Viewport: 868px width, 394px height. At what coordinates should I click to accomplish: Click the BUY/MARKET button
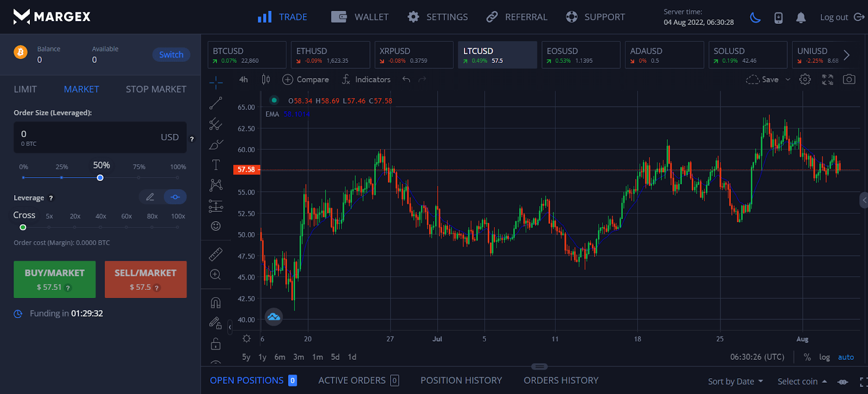[55, 280]
